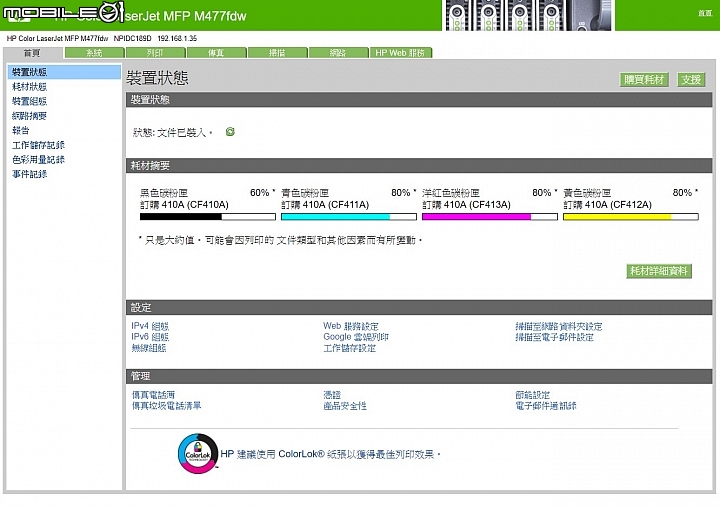The width and height of the screenshot is (720, 508).
Task: Select 裝置狀態 in the sidebar
Action: 64,72
